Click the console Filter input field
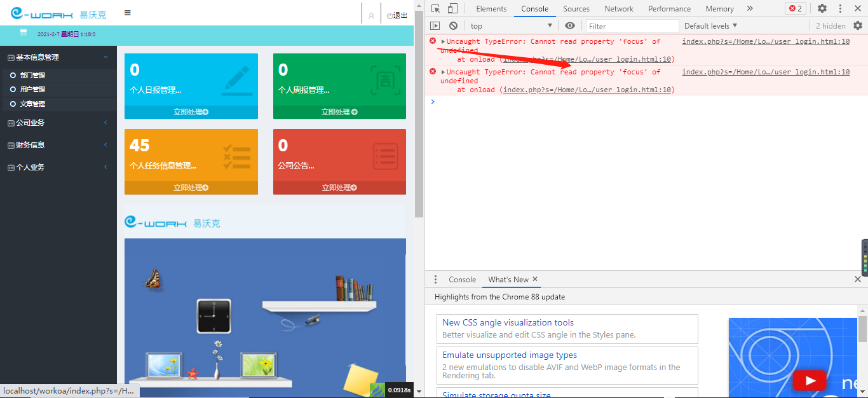This screenshot has height=398, width=868. (632, 26)
